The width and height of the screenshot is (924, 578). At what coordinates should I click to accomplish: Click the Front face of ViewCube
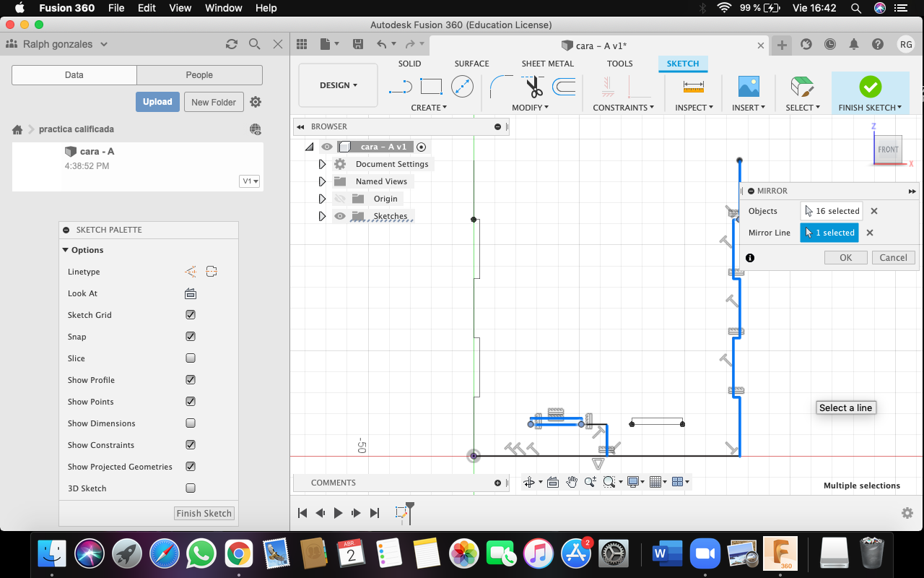pyautogui.click(x=888, y=150)
